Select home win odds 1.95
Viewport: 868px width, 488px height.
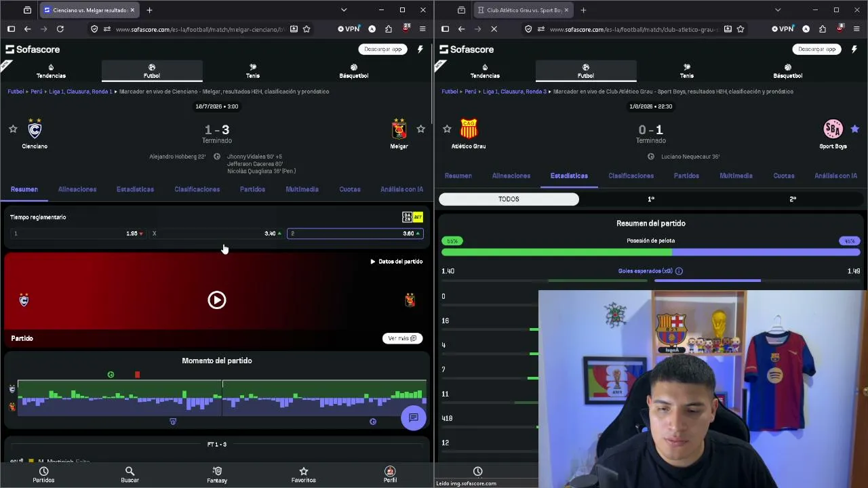(x=78, y=234)
